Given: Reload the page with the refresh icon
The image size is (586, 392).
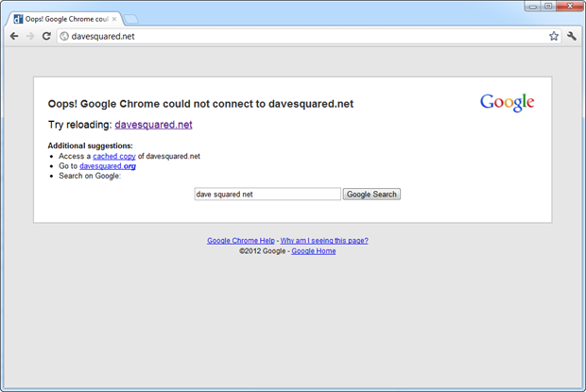Looking at the screenshot, I should tap(46, 36).
